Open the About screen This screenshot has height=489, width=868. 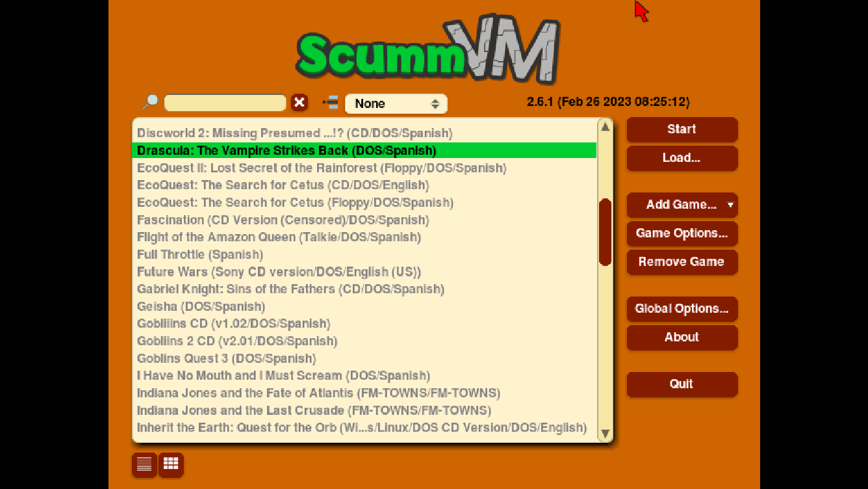coord(682,337)
